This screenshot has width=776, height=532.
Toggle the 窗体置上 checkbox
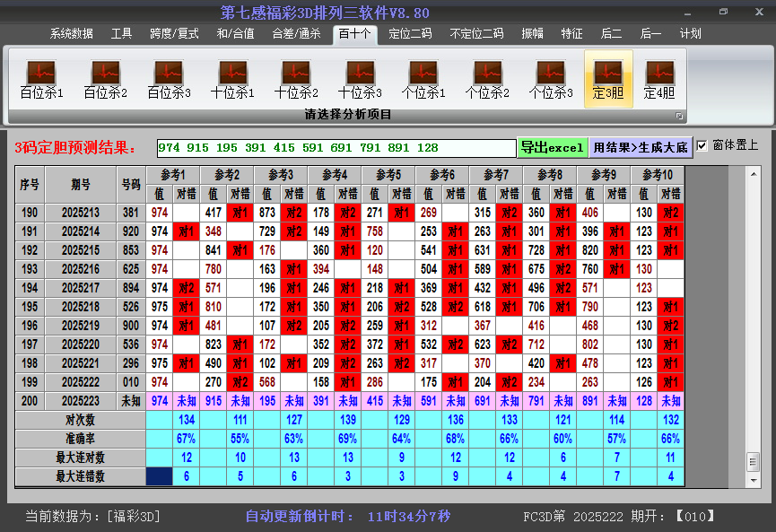(x=702, y=145)
